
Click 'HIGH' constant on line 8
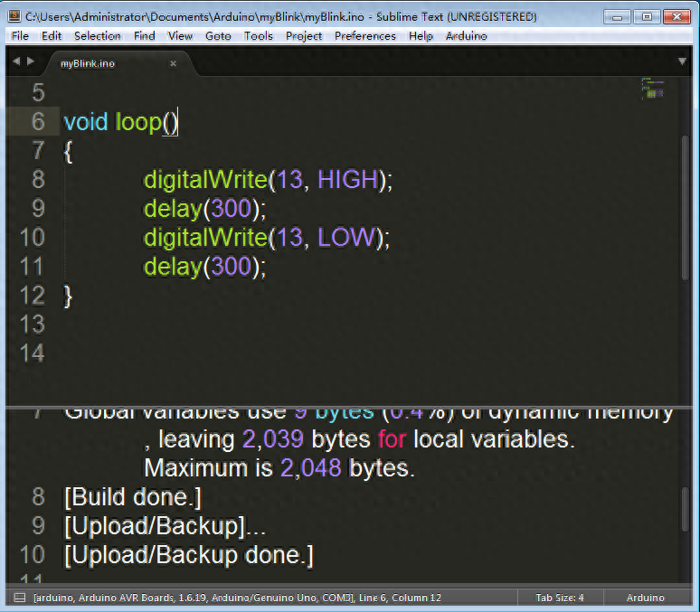pyautogui.click(x=348, y=179)
